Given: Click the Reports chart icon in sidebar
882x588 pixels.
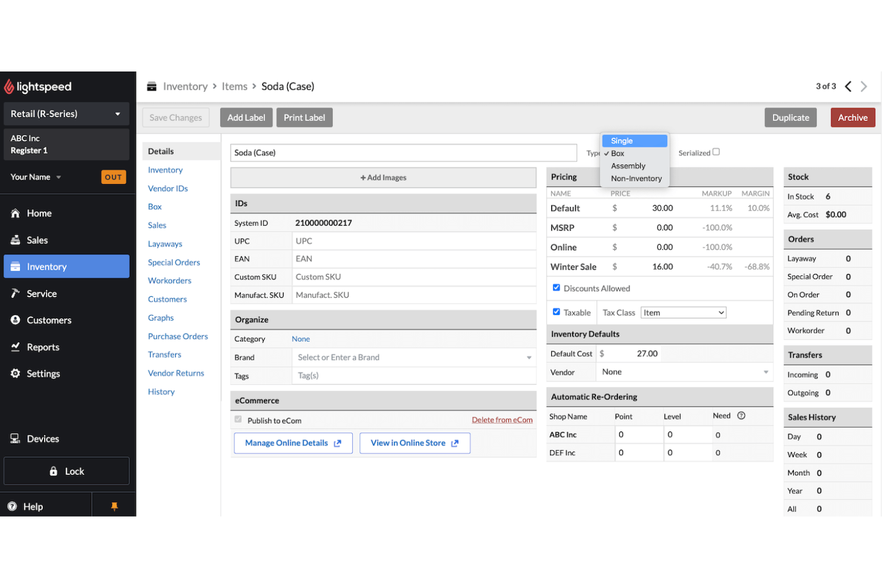Looking at the screenshot, I should tap(15, 347).
